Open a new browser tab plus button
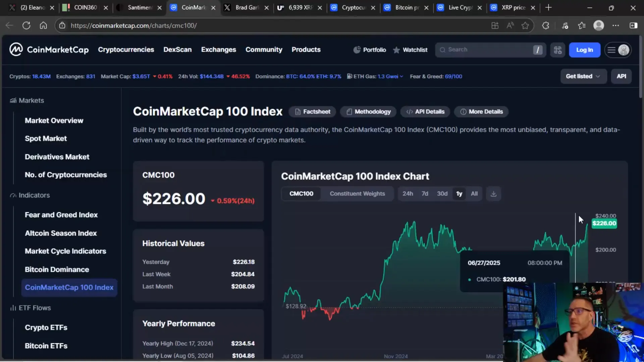 click(x=548, y=7)
